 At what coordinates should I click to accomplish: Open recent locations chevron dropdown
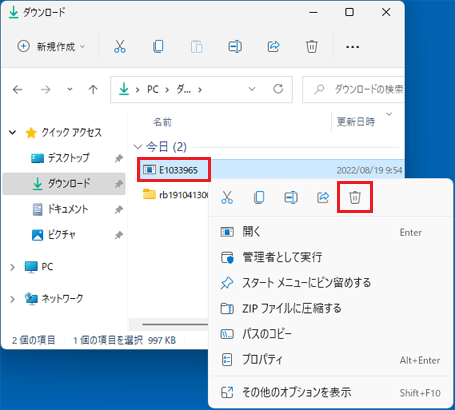pyautogui.click(x=70, y=89)
